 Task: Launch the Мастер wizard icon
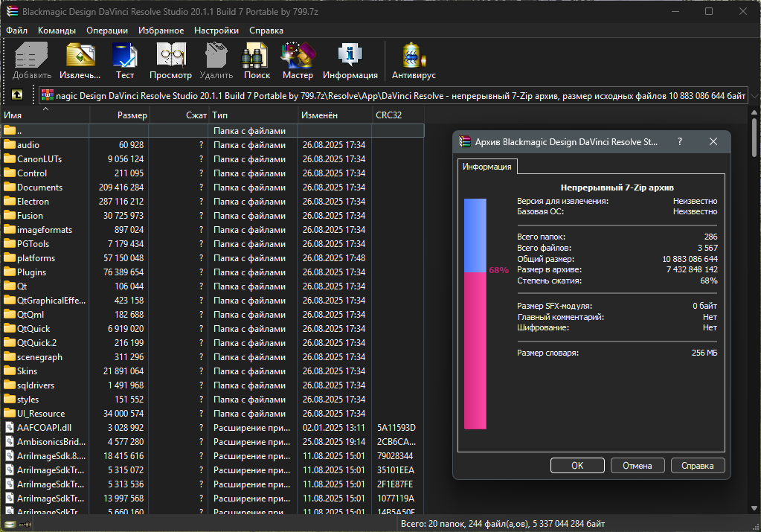tap(298, 54)
